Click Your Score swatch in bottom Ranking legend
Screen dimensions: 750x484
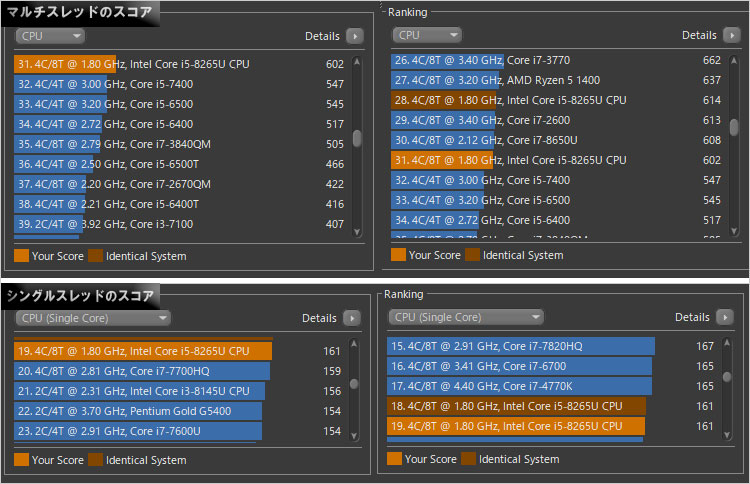(x=394, y=459)
